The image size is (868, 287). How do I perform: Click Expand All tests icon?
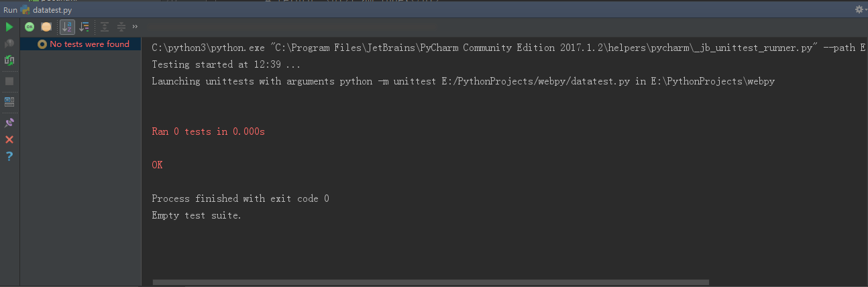105,27
